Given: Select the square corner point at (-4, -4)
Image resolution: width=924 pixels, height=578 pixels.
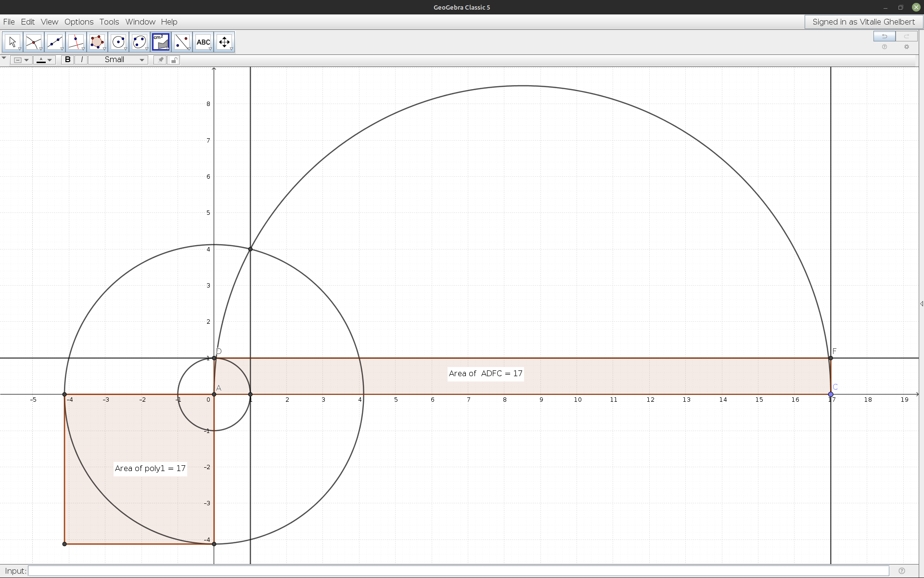Looking at the screenshot, I should [64, 544].
